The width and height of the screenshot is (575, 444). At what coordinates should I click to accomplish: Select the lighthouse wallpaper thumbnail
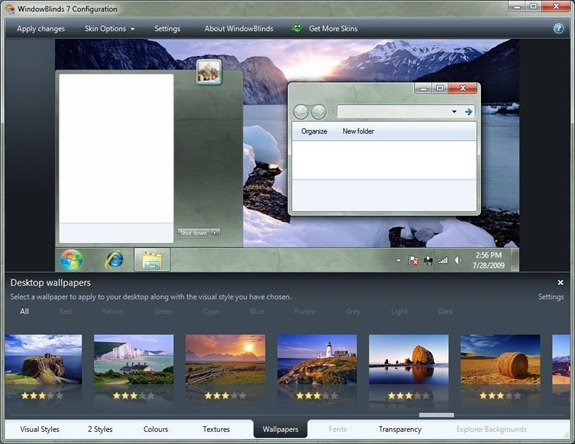coord(317,359)
